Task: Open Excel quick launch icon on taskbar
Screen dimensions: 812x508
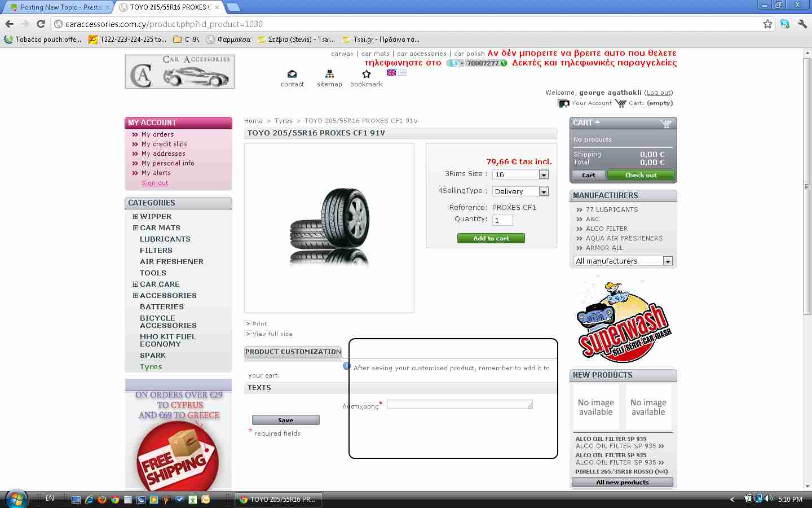Action: tap(193, 499)
